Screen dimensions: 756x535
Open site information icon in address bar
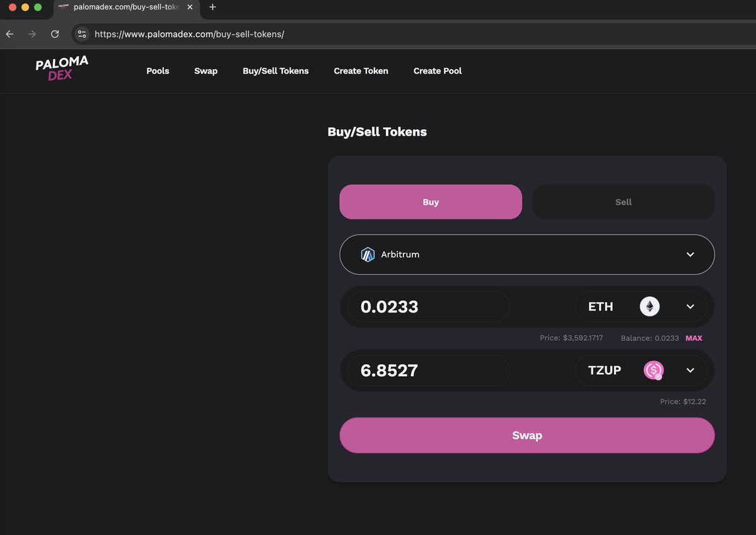point(82,34)
